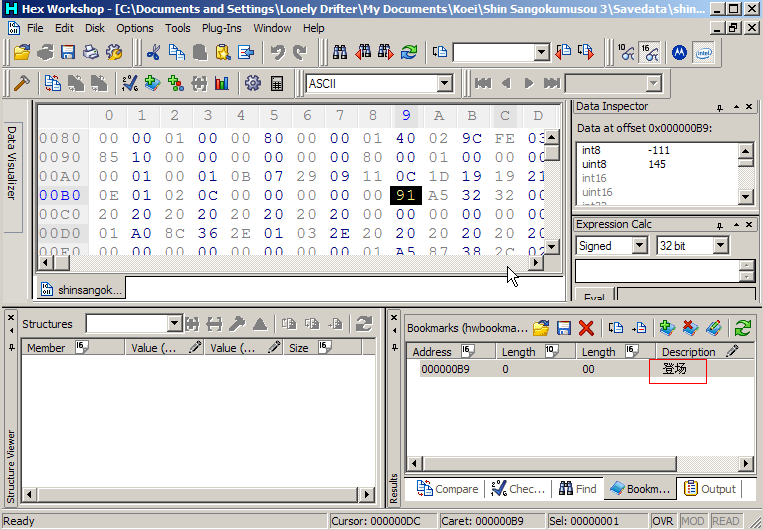Save bookmarks with the Bookmarks floppy icon

(x=563, y=328)
